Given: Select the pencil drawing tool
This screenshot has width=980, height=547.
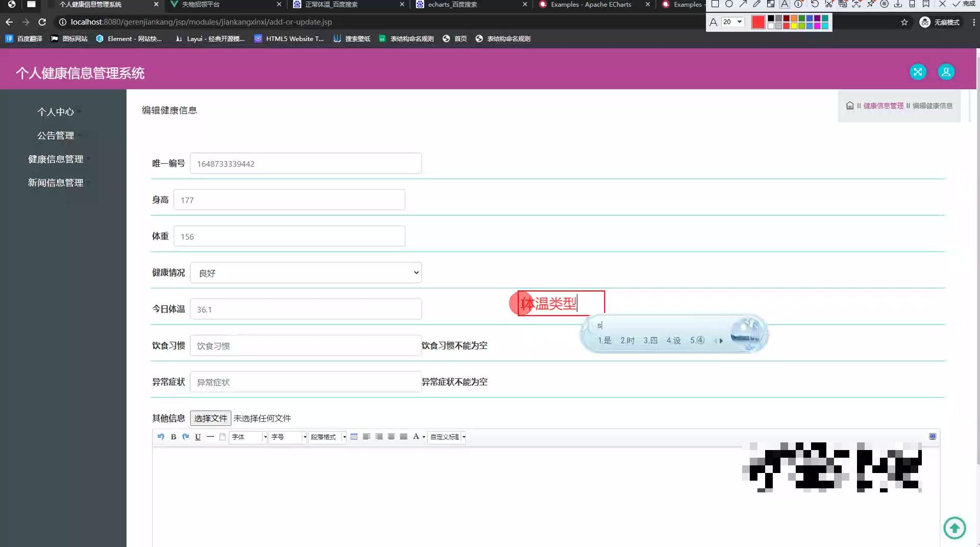Looking at the screenshot, I should 757,4.
